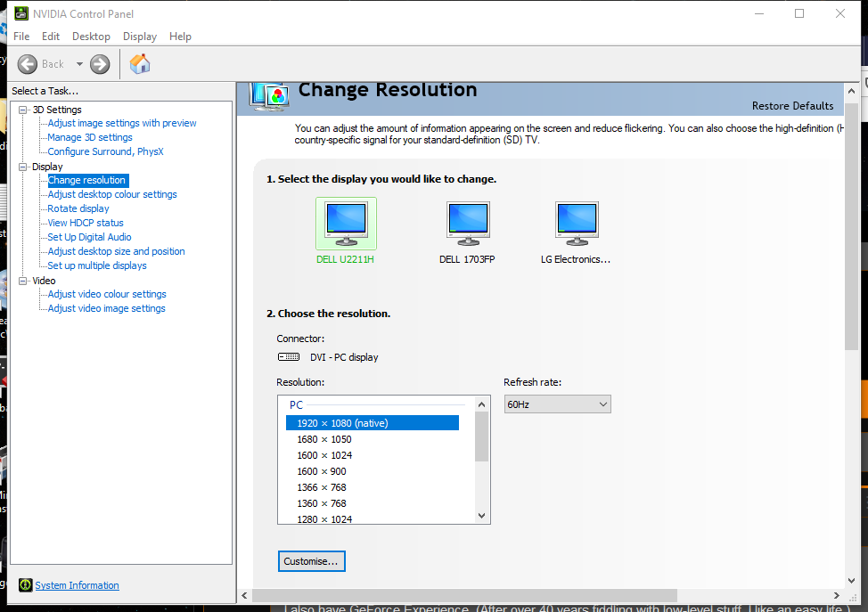Screen dimensions: 868x612
Task: Collapse the 3D Settings tree node
Action: click(22, 110)
